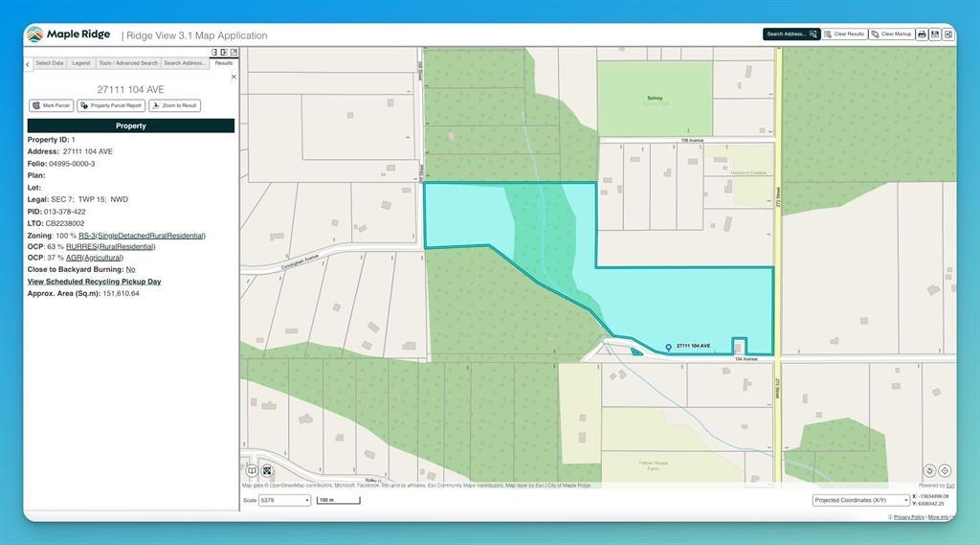
Task: Switch to the Select Data tab
Action: coord(50,63)
